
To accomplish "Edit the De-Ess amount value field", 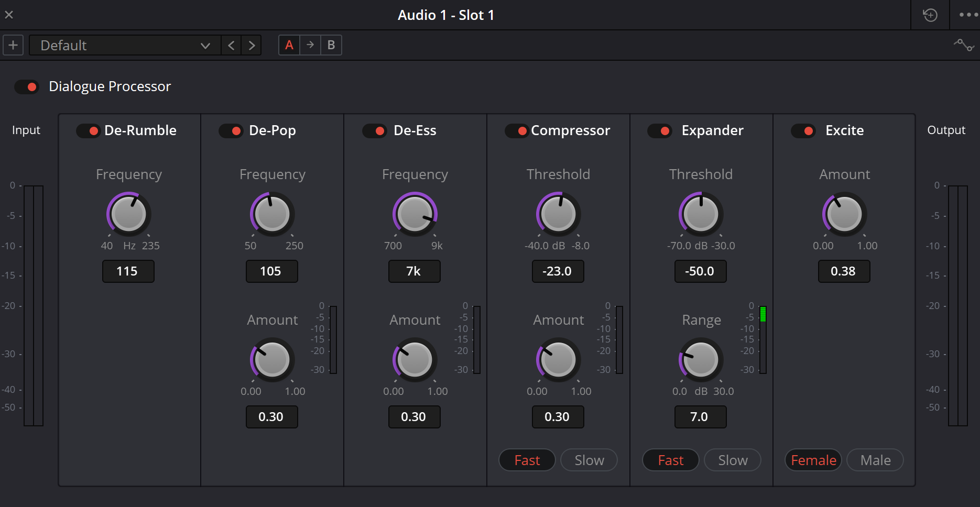I will (415, 417).
